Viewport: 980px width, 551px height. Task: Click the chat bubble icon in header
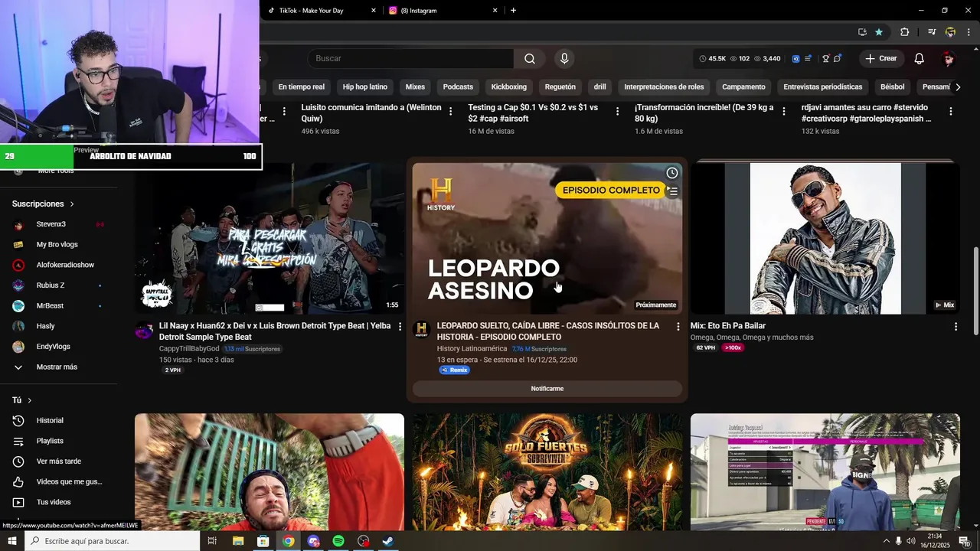click(838, 59)
